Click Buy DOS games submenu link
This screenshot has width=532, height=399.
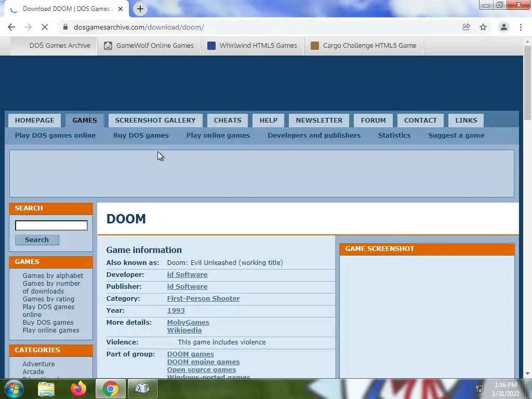point(141,136)
